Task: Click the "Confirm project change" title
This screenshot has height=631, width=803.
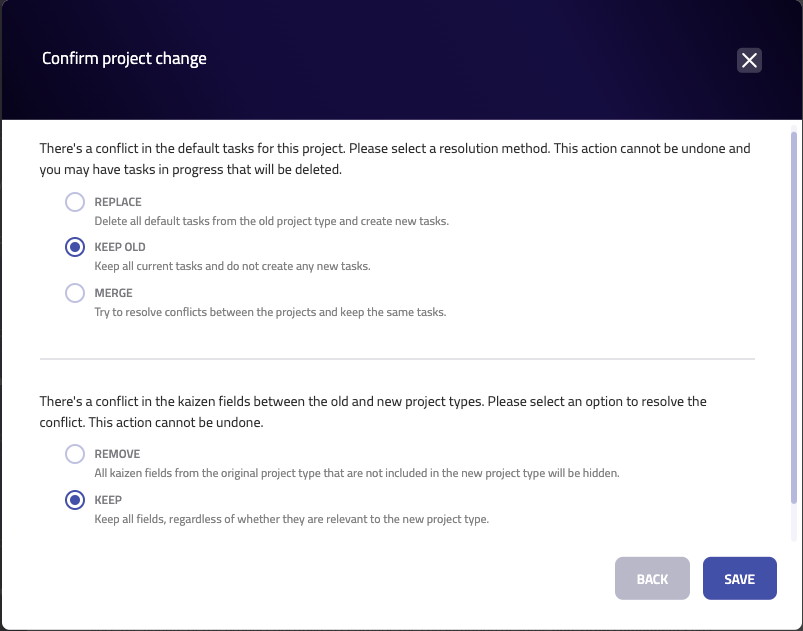Action: [x=124, y=59]
